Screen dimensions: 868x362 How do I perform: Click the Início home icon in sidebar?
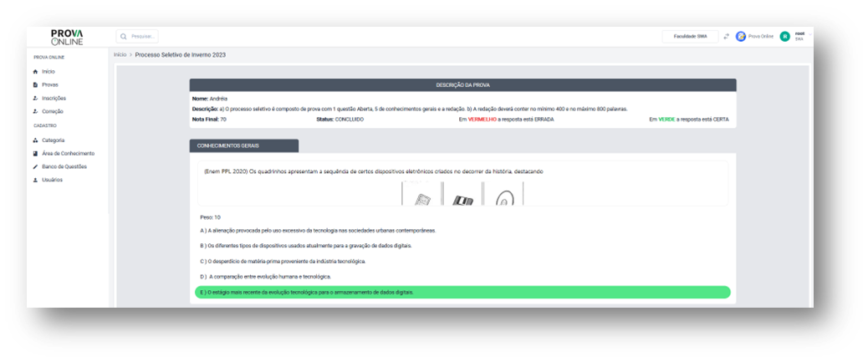click(35, 71)
